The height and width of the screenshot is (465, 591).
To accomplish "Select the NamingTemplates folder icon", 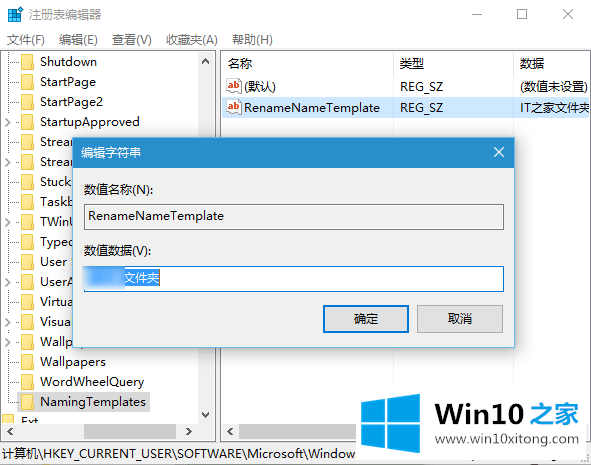I will (28, 402).
